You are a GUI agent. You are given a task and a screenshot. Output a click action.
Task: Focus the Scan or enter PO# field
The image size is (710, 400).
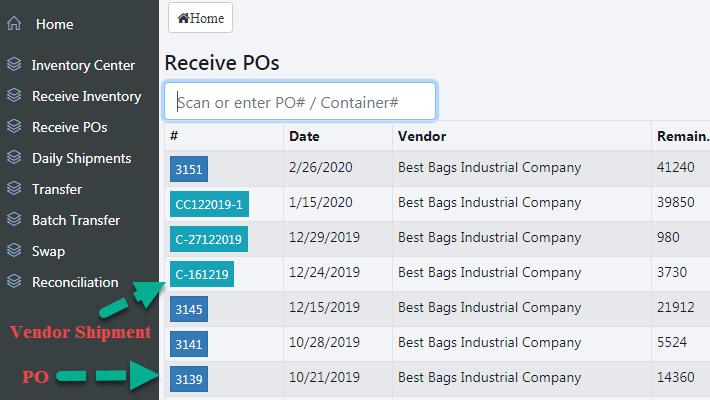point(300,102)
